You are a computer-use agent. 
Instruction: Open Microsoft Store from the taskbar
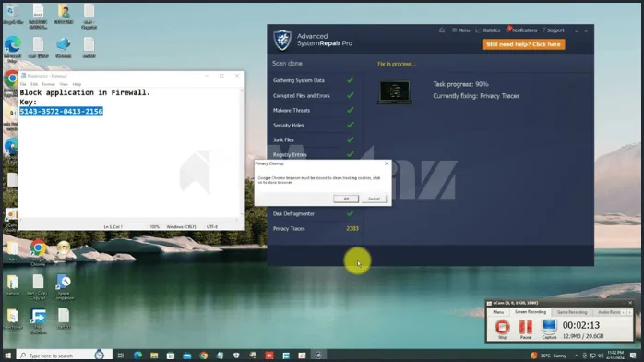pyautogui.click(x=171, y=356)
